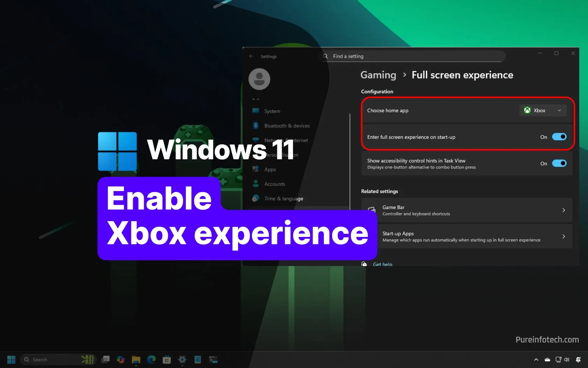
Task: Mute system volume from the system tray
Action: tap(567, 359)
